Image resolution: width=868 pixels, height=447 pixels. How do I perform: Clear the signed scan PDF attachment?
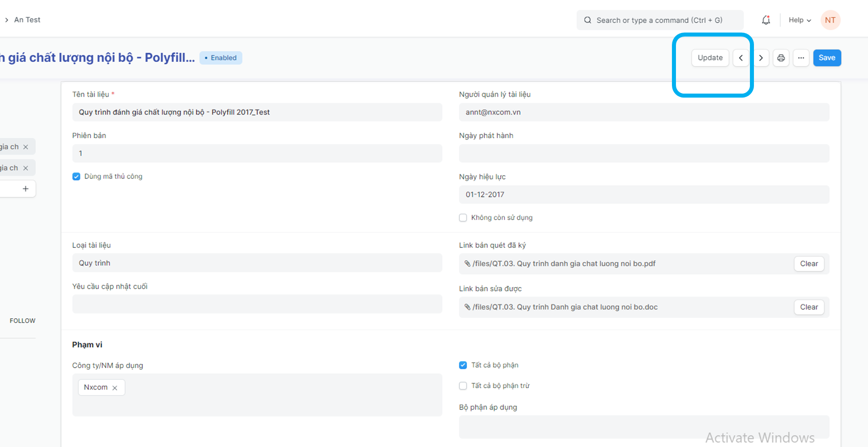pos(808,264)
